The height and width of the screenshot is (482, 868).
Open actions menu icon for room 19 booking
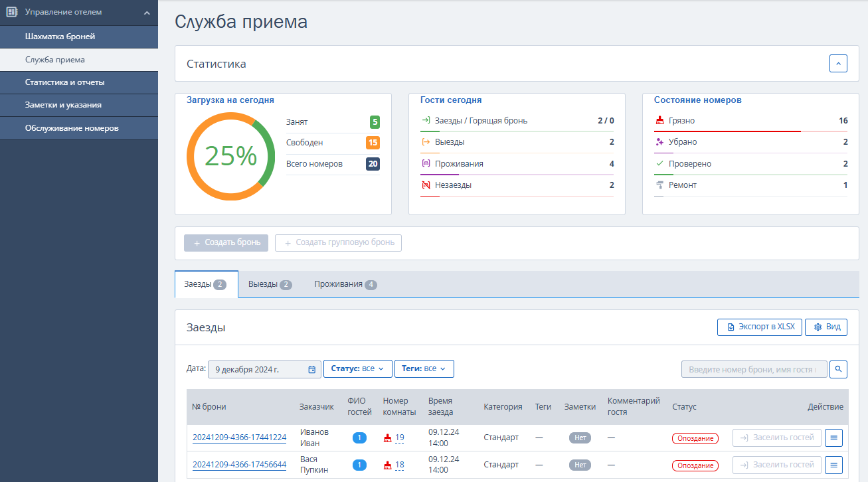833,438
